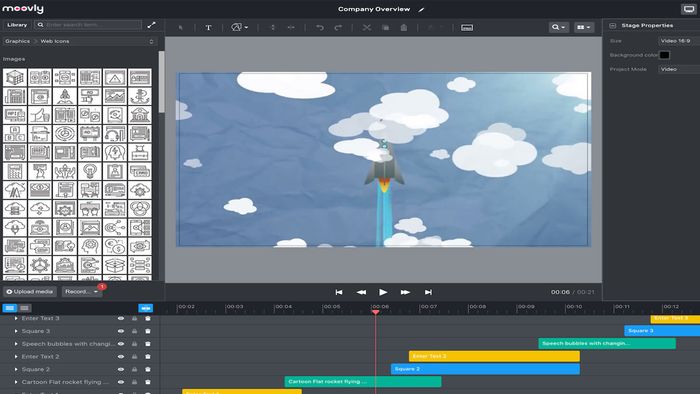
Task: Select the pointer selection tool
Action: (x=180, y=28)
